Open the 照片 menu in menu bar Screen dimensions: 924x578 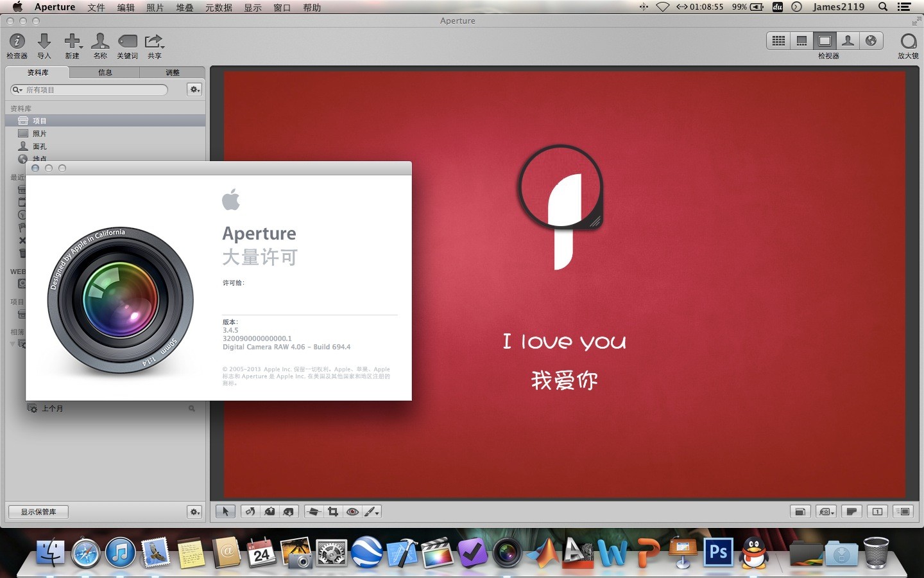click(x=155, y=7)
